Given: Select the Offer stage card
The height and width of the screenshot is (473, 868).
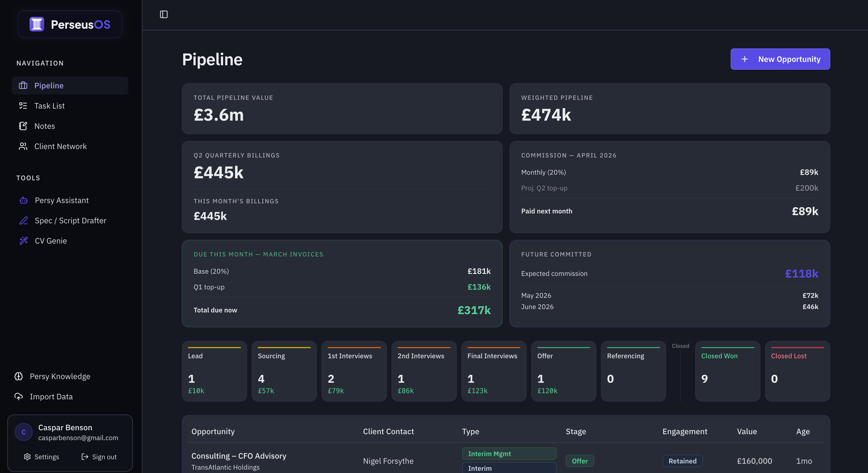Looking at the screenshot, I should point(563,371).
